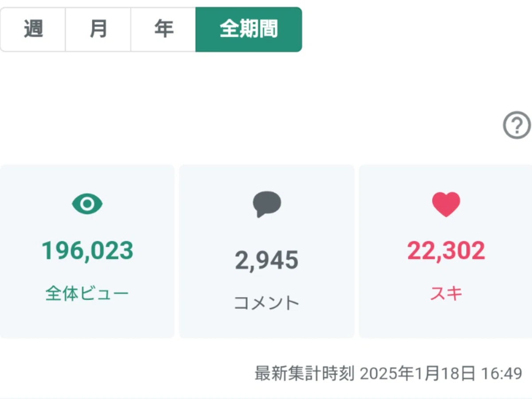Click the スキ label text
This screenshot has width=532, height=399.
(446, 293)
